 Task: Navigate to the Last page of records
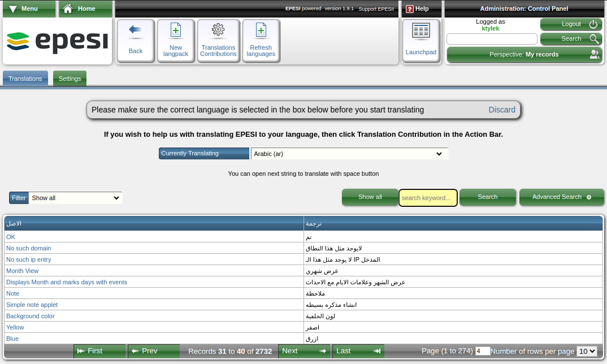tap(358, 351)
